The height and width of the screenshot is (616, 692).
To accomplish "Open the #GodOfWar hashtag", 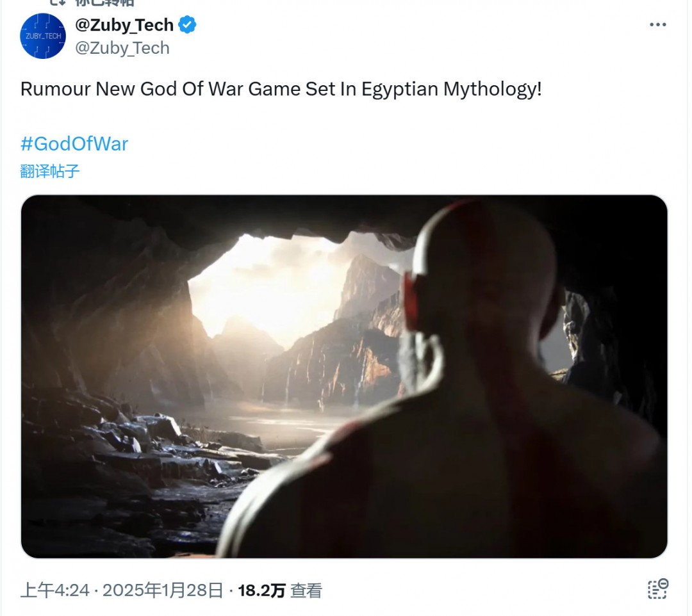I will coord(74,143).
